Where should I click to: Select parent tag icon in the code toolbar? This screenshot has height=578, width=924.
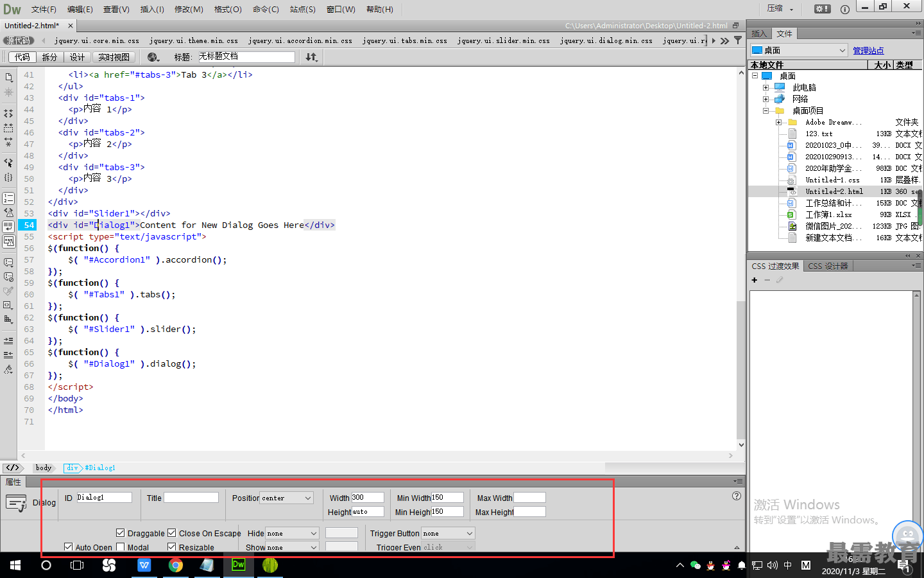pyautogui.click(x=8, y=163)
